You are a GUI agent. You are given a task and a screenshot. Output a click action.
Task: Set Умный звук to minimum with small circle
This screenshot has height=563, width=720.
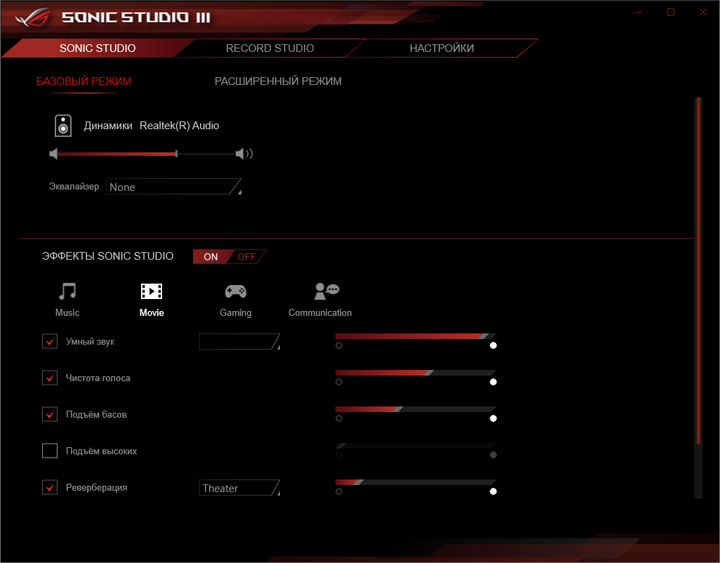[339, 345]
